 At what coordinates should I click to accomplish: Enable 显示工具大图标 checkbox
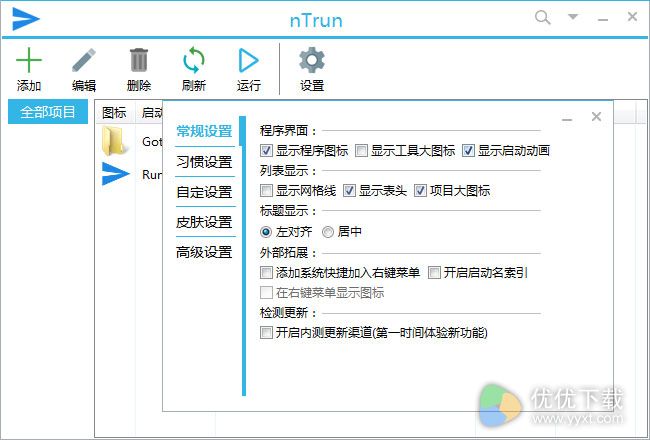click(361, 151)
